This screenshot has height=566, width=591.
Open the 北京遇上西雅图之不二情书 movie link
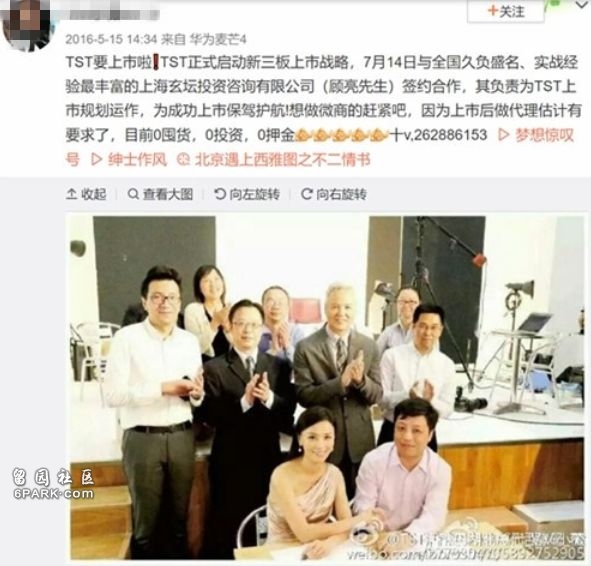pos(274,160)
